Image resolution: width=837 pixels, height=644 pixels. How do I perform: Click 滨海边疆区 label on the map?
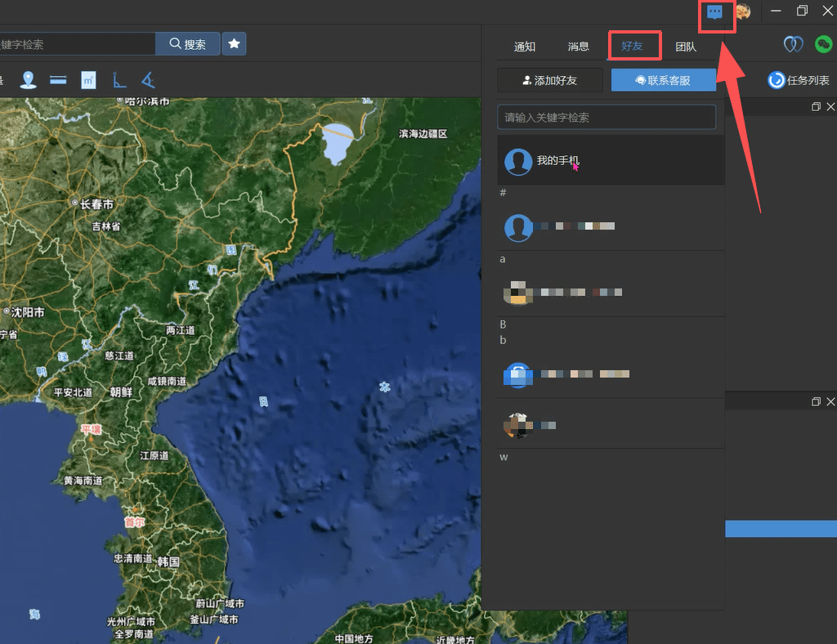click(x=423, y=134)
